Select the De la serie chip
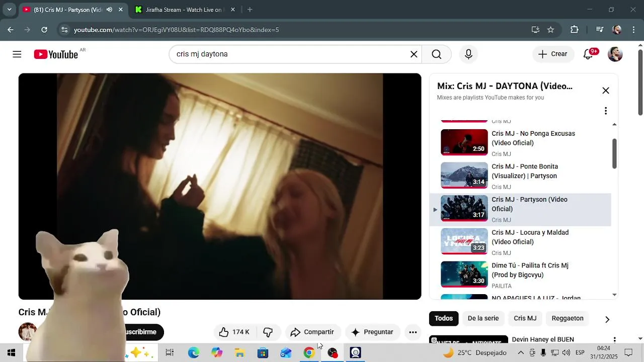The image size is (644, 362). (x=483, y=318)
